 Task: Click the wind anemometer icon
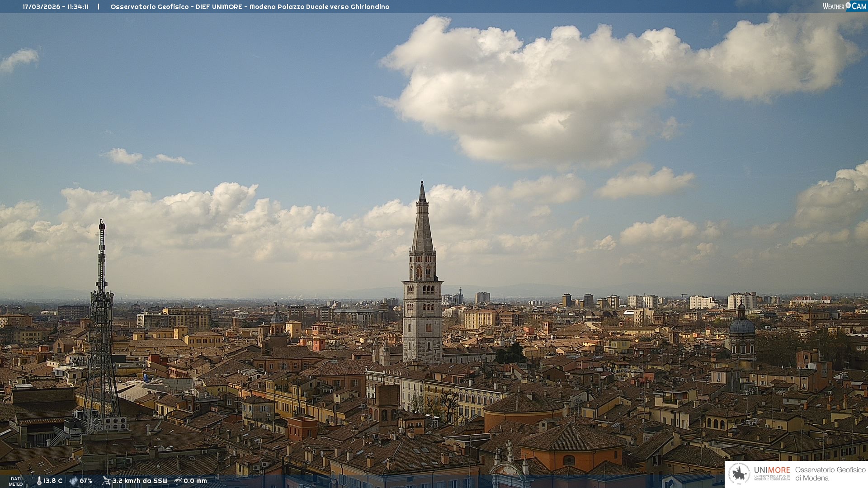tap(106, 481)
